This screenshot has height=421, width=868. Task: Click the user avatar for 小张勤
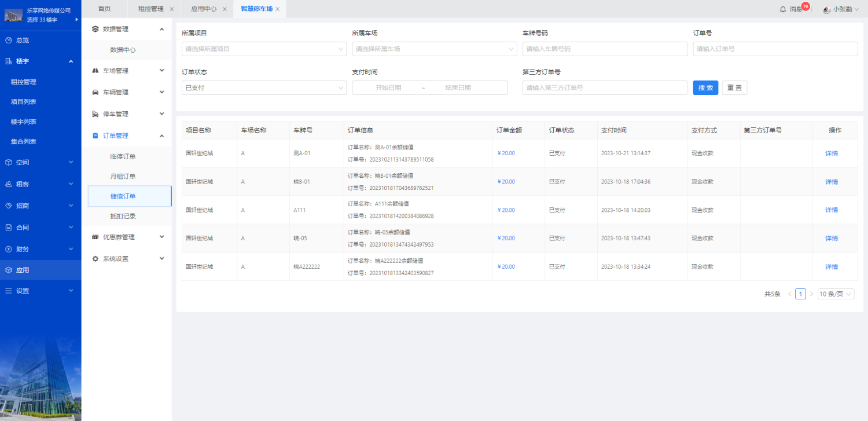point(827,9)
